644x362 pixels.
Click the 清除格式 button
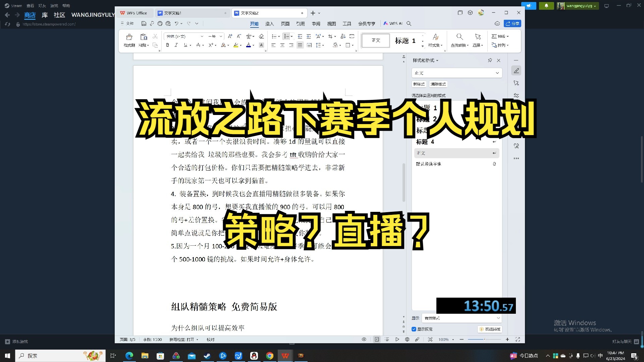(x=438, y=84)
